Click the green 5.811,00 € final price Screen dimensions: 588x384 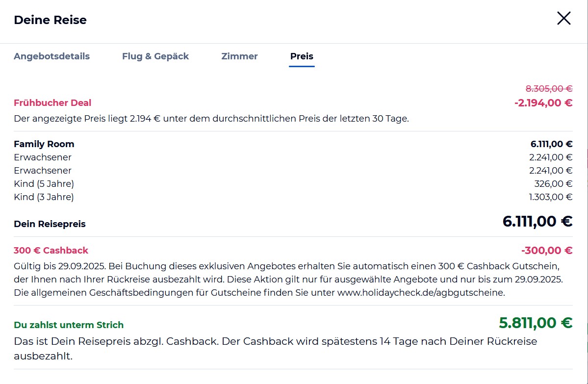coord(536,323)
